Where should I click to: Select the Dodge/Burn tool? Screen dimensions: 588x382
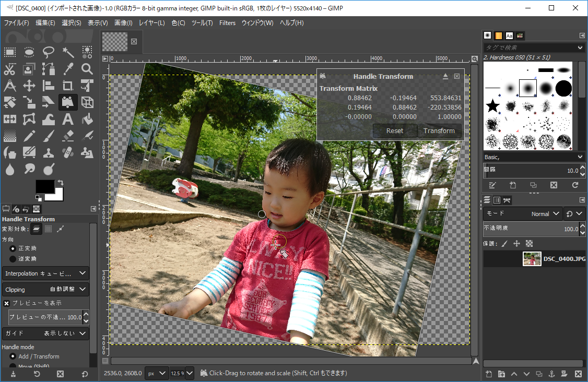point(49,170)
